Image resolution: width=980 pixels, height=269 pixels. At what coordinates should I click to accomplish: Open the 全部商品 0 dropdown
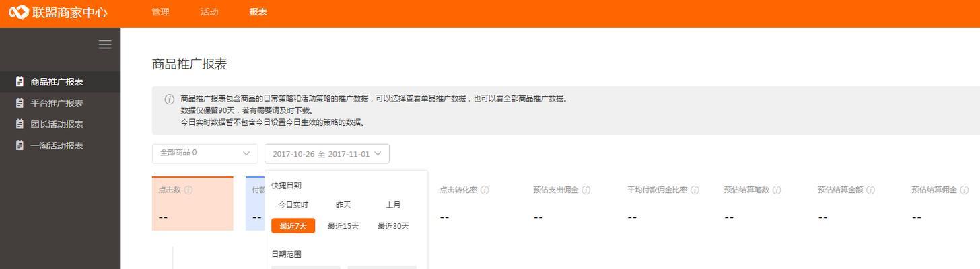[205, 153]
